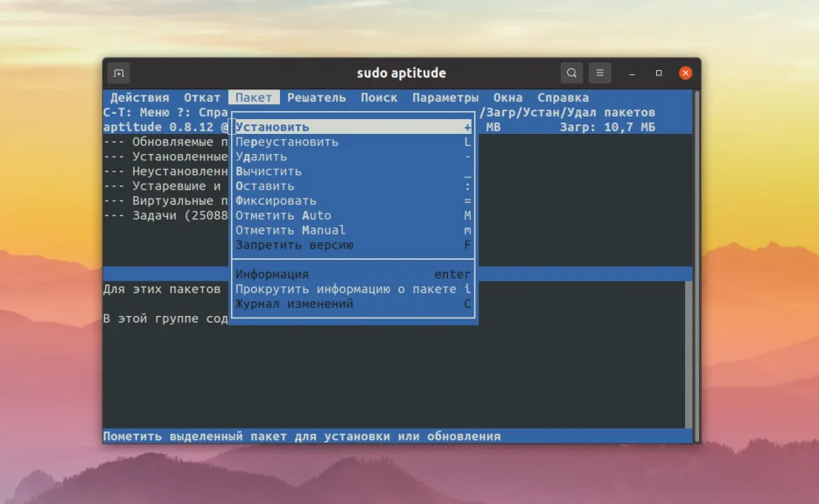The image size is (819, 504).
Task: Open the Действия menu
Action: tap(142, 97)
